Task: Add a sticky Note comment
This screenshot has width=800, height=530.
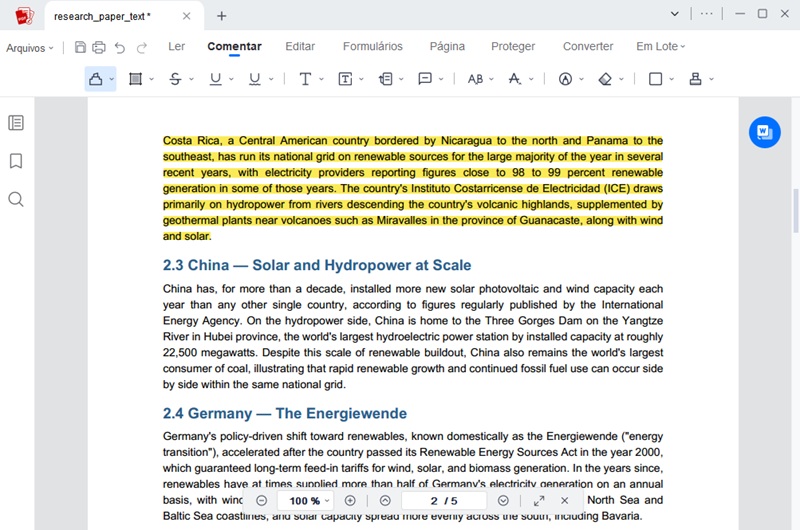Action: pyautogui.click(x=425, y=79)
